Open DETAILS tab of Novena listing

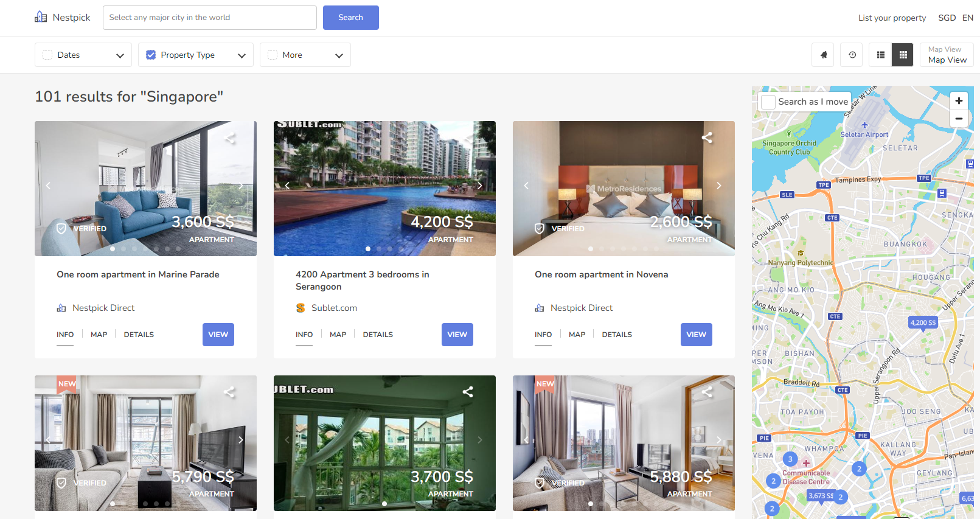tap(617, 335)
